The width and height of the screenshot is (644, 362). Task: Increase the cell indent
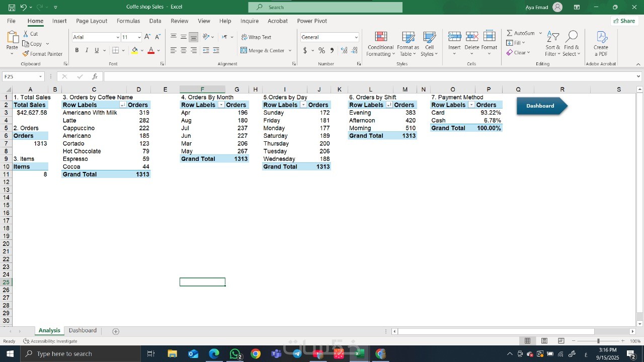[x=216, y=50]
